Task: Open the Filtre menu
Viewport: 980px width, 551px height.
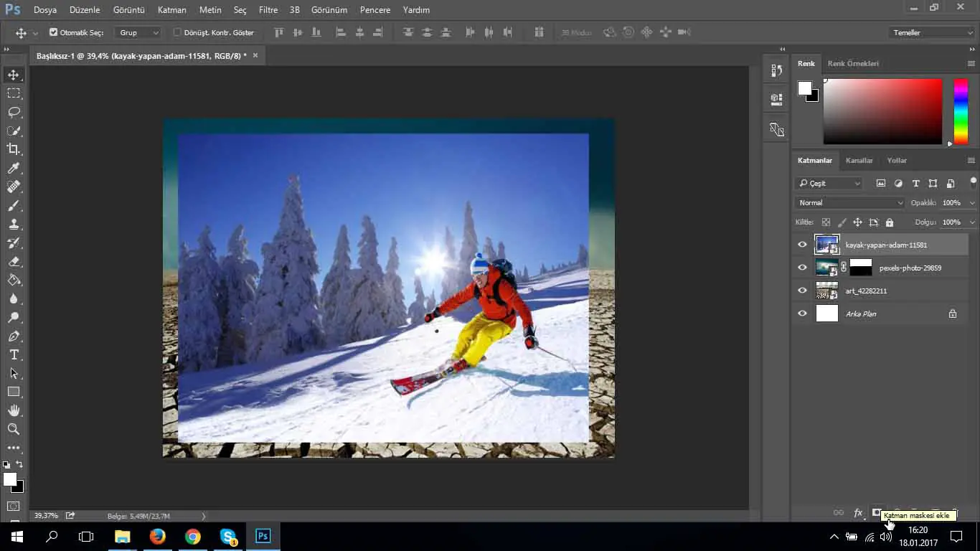Action: [268, 10]
